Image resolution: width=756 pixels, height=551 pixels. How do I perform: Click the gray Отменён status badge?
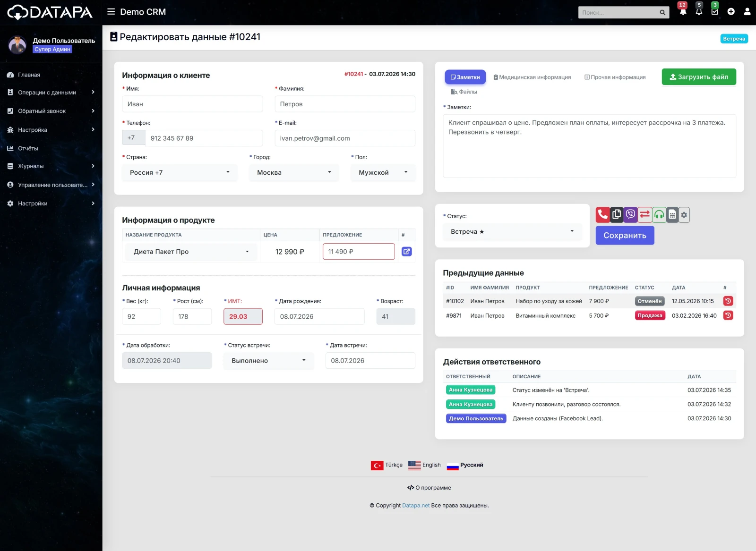click(650, 301)
